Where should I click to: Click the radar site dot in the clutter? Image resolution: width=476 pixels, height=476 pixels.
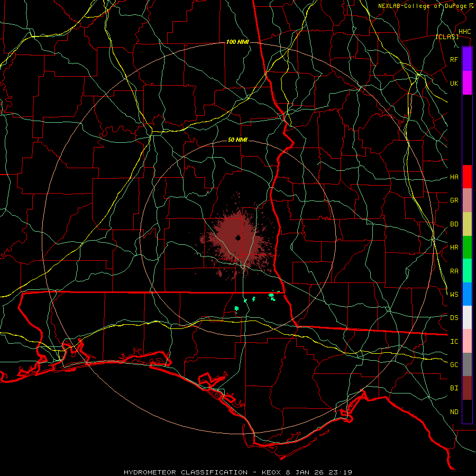click(x=238, y=237)
